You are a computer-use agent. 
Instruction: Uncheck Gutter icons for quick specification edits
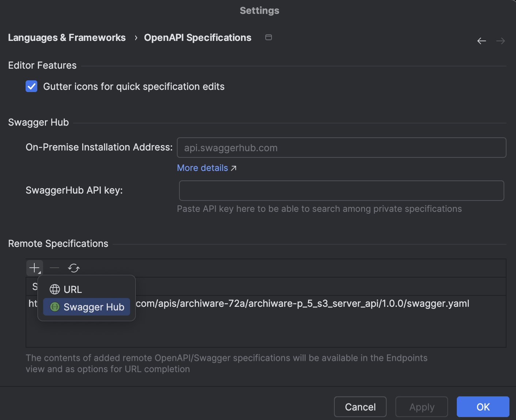31,86
